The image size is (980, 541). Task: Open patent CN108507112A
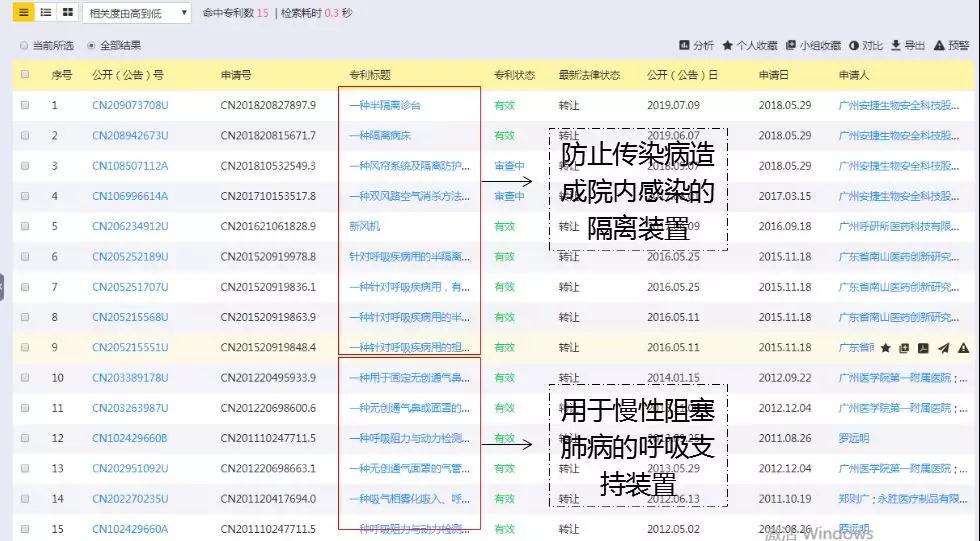click(130, 166)
